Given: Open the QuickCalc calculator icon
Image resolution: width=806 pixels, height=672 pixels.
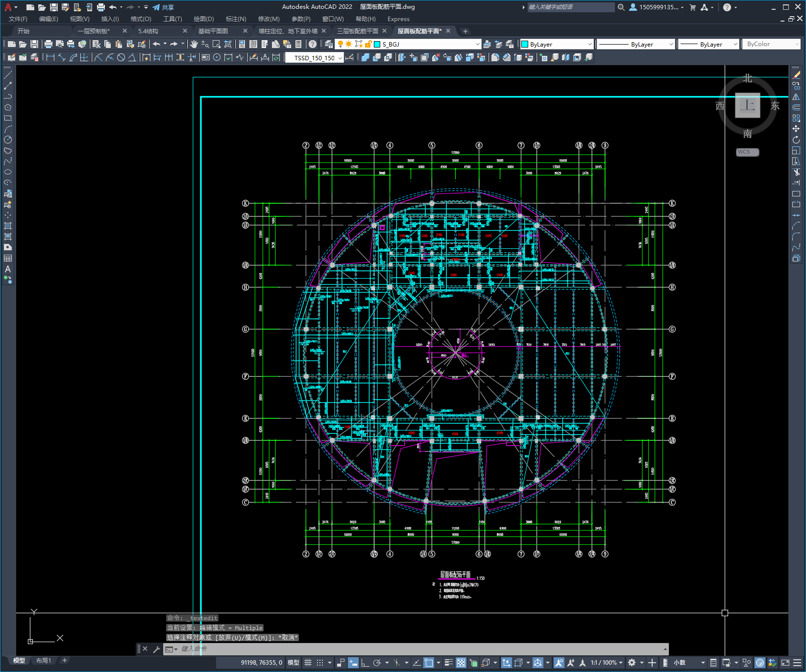Looking at the screenshot, I should pyautogui.click(x=298, y=44).
